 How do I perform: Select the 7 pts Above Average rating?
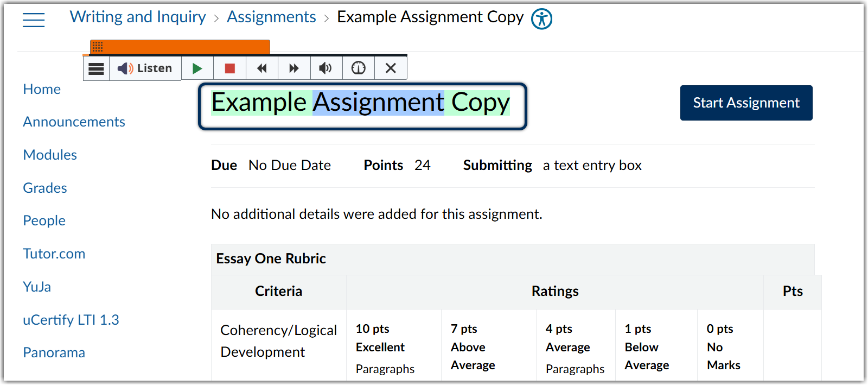(489, 345)
